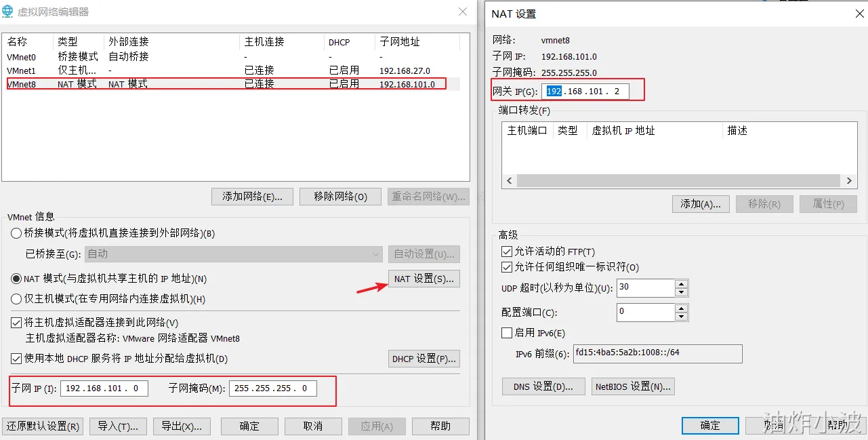Viewport: 868px width, 440px height.
Task: Click the IPv6 前缀 field
Action: [657, 354]
